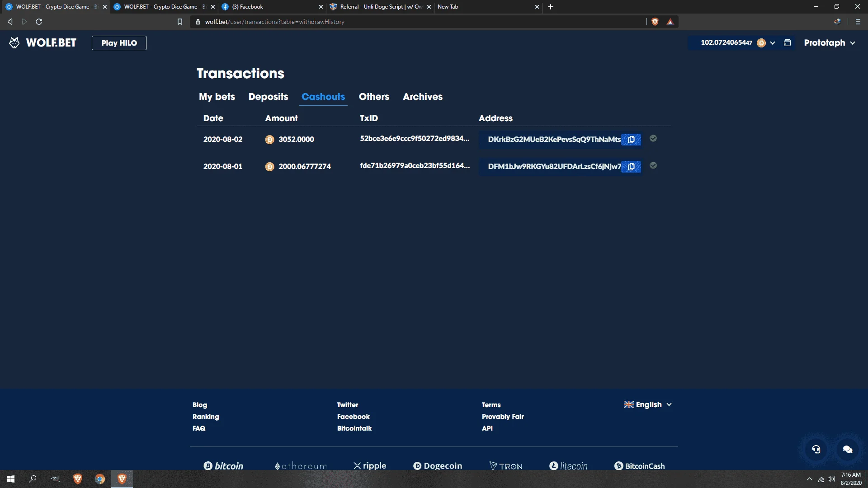Go back to the previous page
This screenshot has width=868, height=488.
(x=10, y=22)
